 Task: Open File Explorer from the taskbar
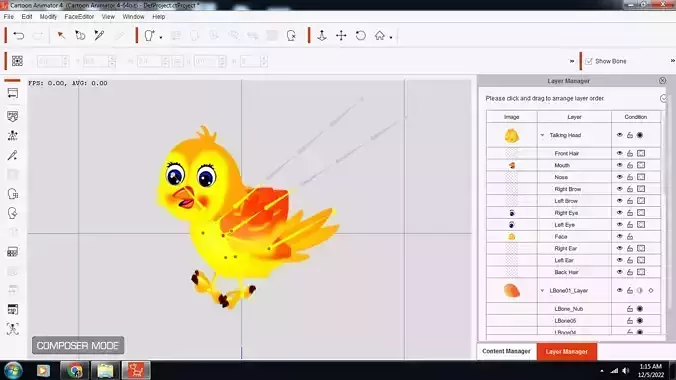(105, 371)
